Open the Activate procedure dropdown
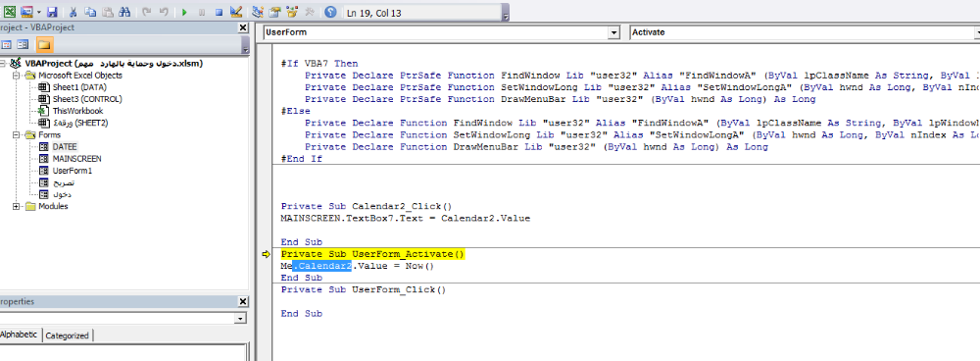This screenshot has width=980, height=361. [x=977, y=32]
